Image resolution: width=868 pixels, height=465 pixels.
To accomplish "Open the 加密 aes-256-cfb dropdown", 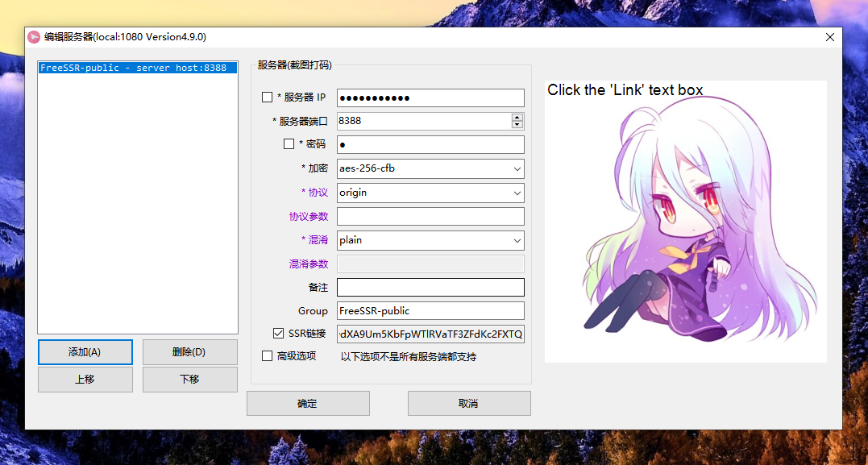I will click(430, 169).
